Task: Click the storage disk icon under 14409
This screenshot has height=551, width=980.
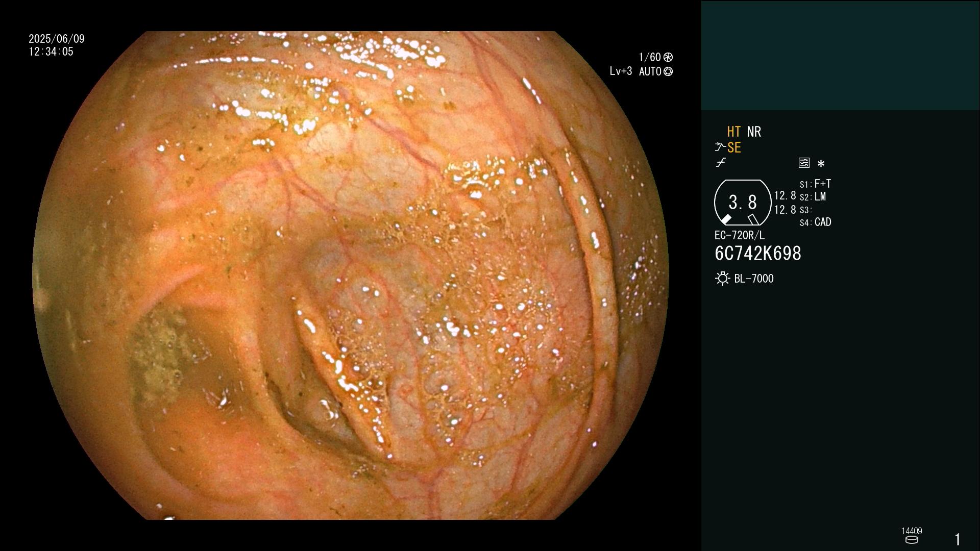Action: [x=912, y=540]
